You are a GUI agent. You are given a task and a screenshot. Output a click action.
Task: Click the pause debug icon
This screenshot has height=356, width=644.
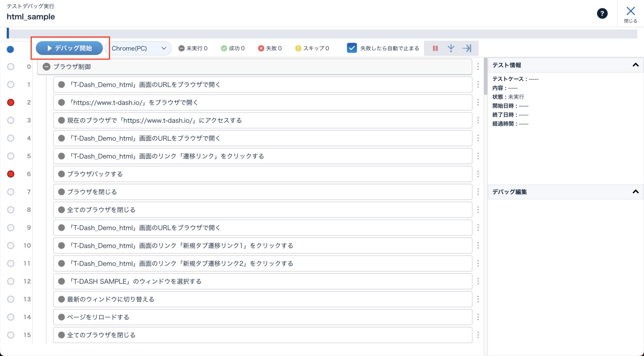coord(435,48)
